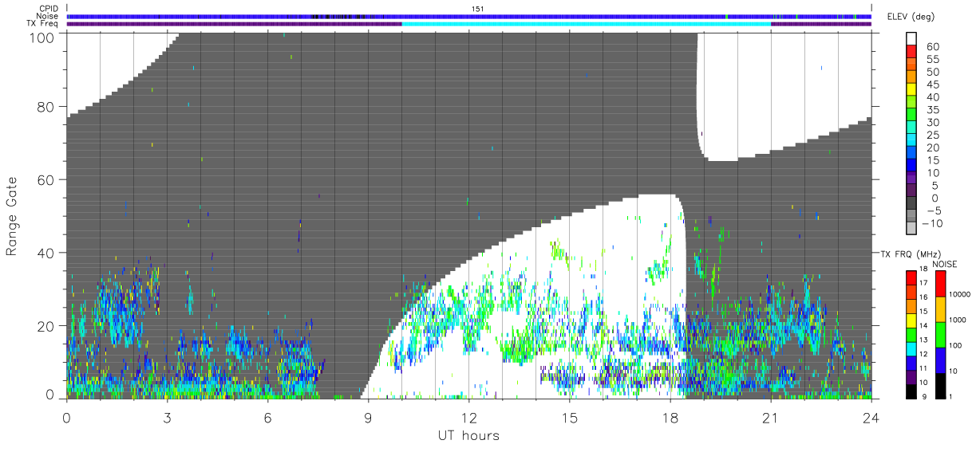
Task: Click the ELEV (deg) legend title
Action: pyautogui.click(x=912, y=16)
